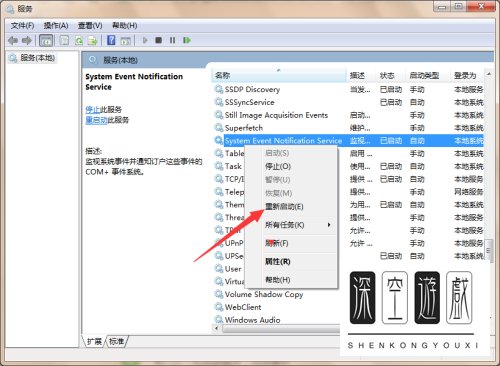Screen dimensions: 500x366
Task: Click the Pause service icon
Action: (172, 40)
